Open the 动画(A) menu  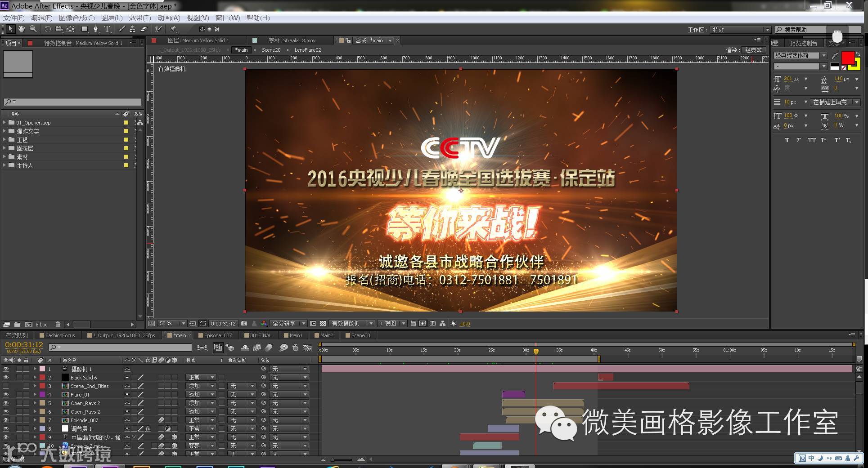(169, 18)
